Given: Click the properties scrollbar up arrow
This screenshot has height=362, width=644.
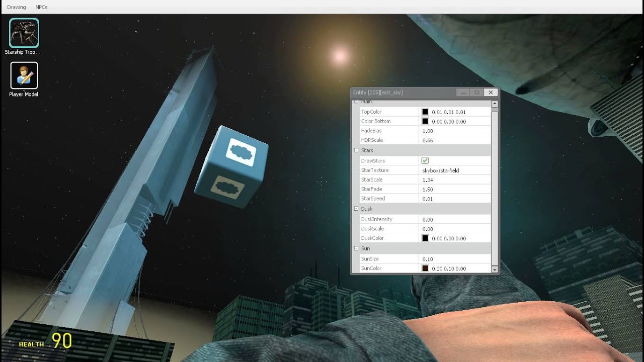Looking at the screenshot, I should 495,104.
